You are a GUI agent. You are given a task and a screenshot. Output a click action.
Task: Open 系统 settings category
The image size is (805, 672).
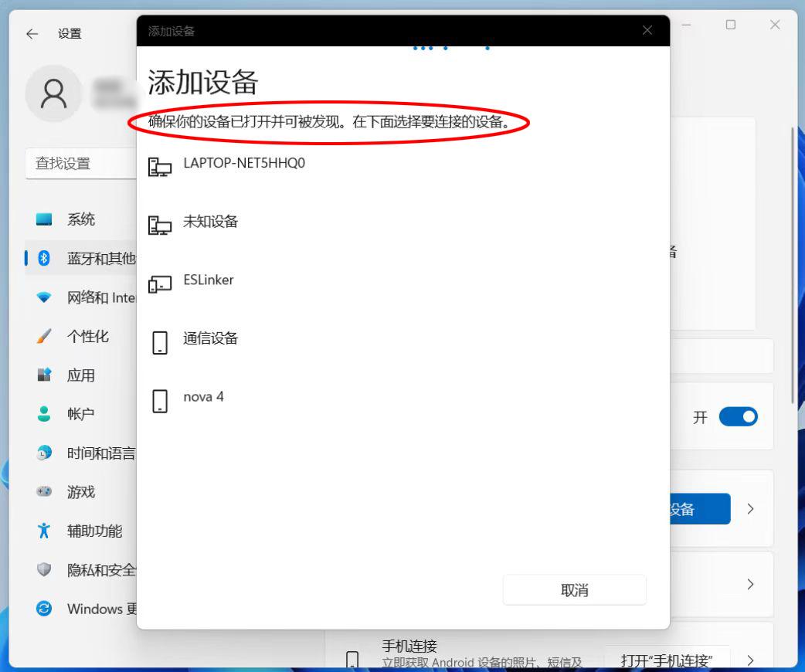point(80,219)
